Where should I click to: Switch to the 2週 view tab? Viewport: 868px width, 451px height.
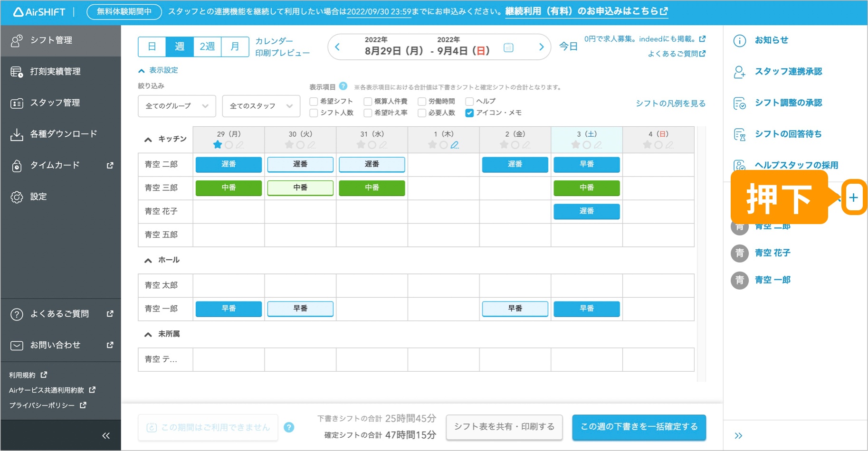[207, 47]
